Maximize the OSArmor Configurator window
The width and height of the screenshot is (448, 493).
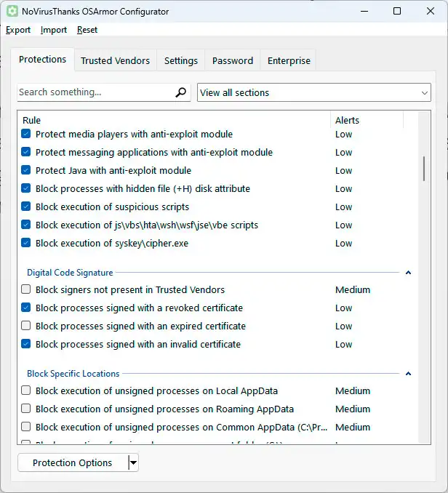point(397,12)
